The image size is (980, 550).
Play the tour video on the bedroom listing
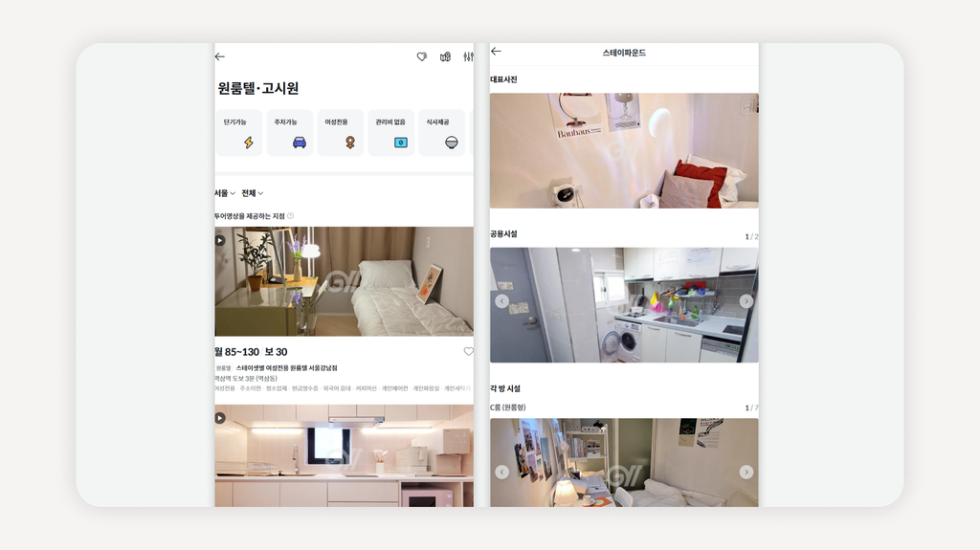coord(220,240)
